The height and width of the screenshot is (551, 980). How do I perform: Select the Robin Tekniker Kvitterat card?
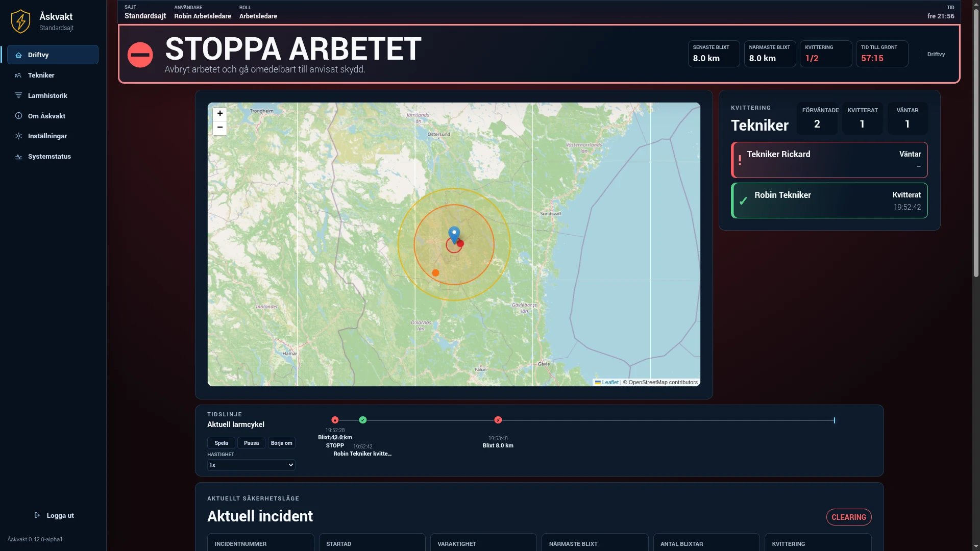point(829,201)
